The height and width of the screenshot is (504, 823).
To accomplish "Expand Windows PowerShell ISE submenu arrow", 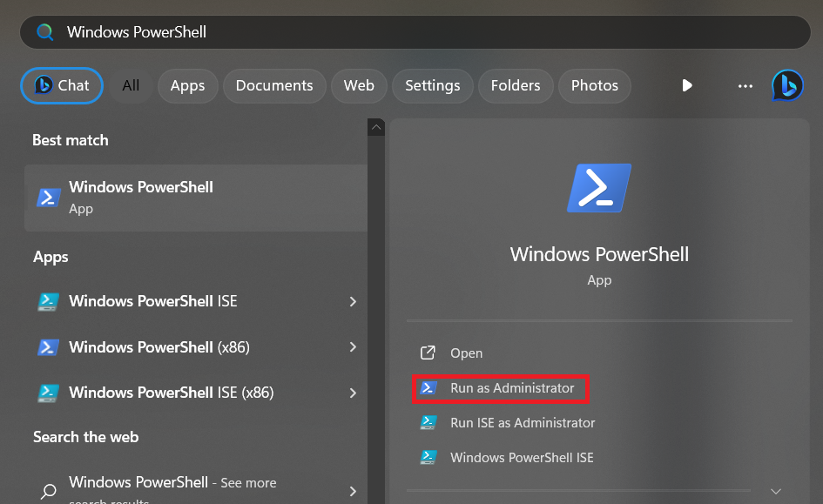I will pos(353,301).
